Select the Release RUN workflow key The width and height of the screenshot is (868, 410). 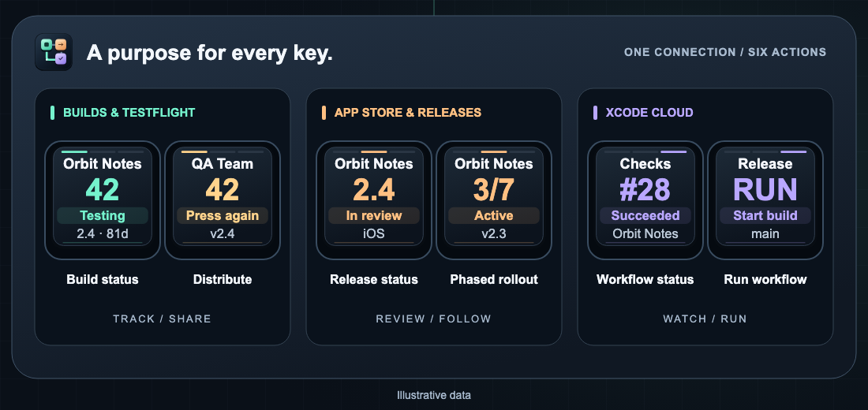coord(765,199)
